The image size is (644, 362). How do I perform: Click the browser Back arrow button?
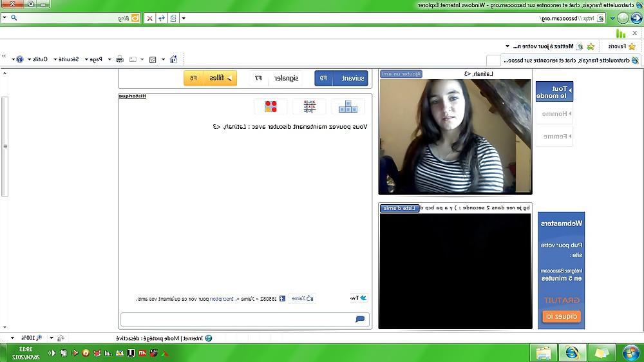(636, 18)
